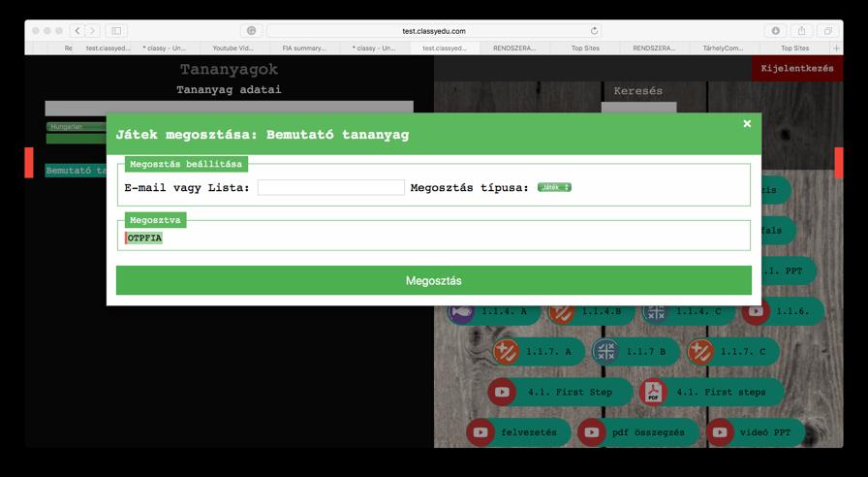Go forward with Safari's forward arrow
The width and height of the screenshot is (868, 477).
pyautogui.click(x=92, y=31)
